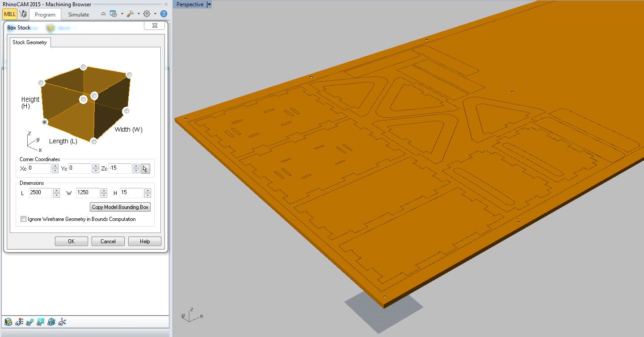The height and width of the screenshot is (337, 644).
Task: Switch to the Simulate tab
Action: 79,14
